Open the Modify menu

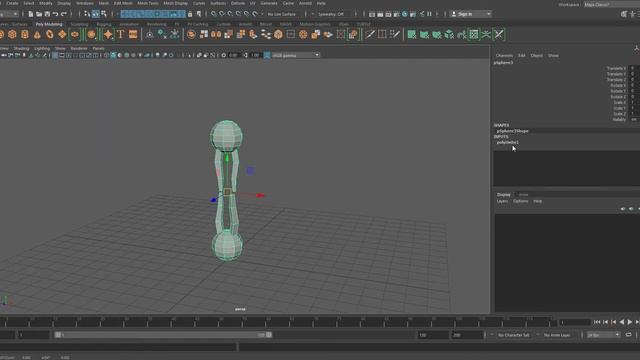coord(46,3)
